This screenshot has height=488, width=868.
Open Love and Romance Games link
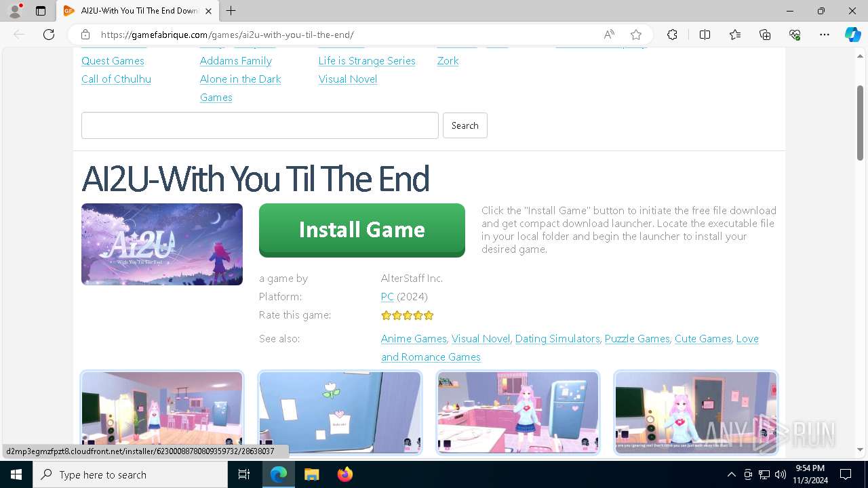(570, 348)
